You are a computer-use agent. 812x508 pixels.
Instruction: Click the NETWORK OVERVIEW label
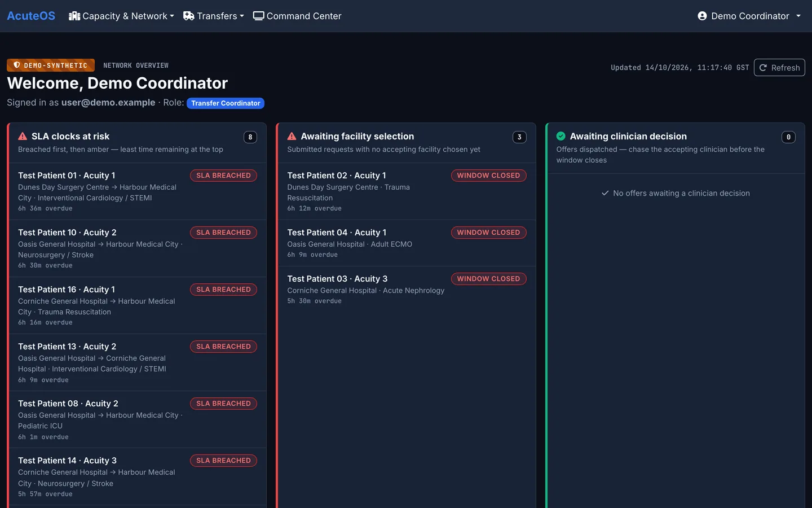click(136, 65)
